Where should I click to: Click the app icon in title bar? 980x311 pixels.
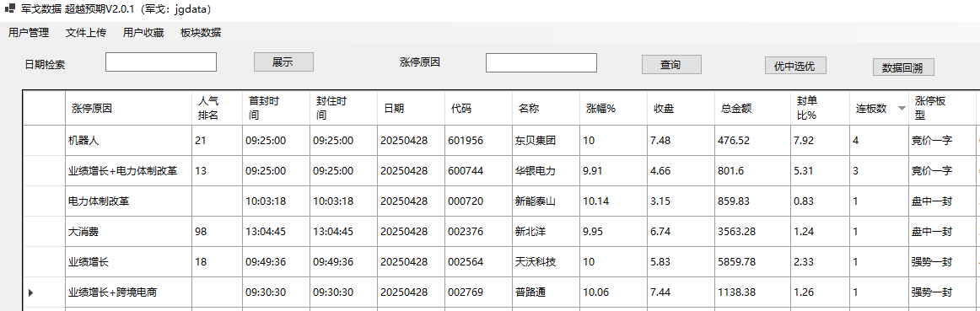9,8
